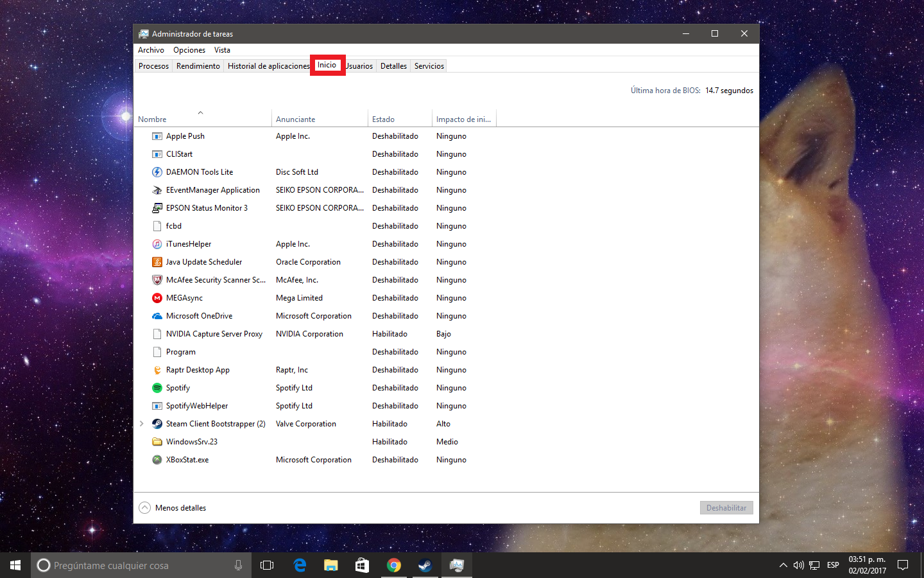Click the EPSON Status Monitor 3 icon

pyautogui.click(x=157, y=208)
